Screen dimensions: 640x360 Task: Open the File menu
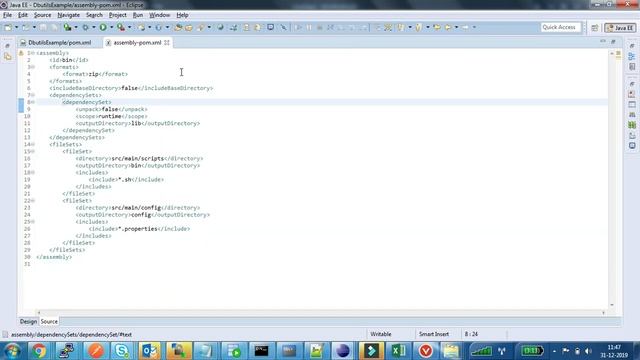coord(7,15)
